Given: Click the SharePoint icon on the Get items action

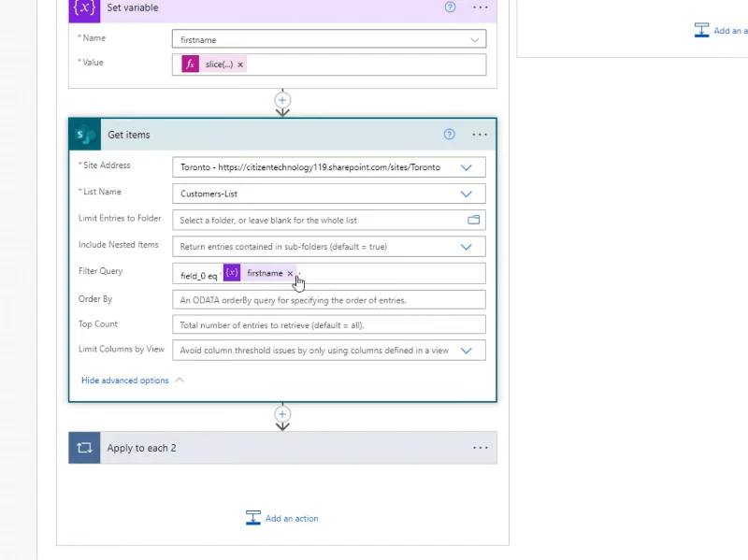Looking at the screenshot, I should coord(85,135).
